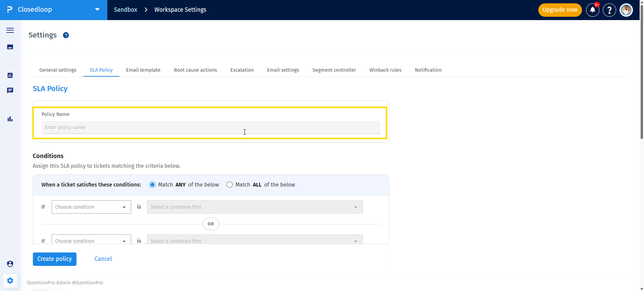The image size is (644, 291).
Task: Click the help question mark in header
Action: tap(609, 10)
